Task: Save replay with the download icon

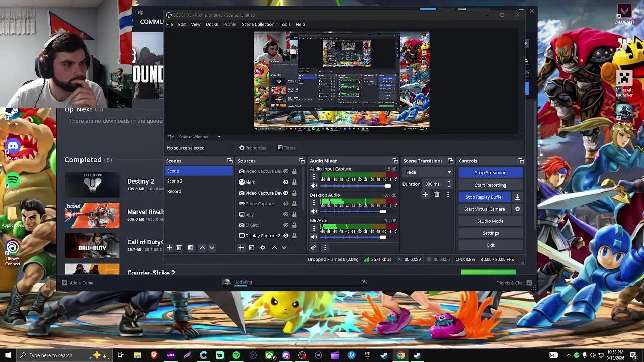Action: coord(517,197)
